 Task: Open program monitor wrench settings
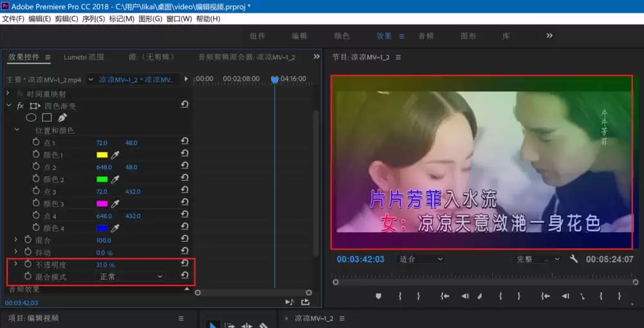574,259
